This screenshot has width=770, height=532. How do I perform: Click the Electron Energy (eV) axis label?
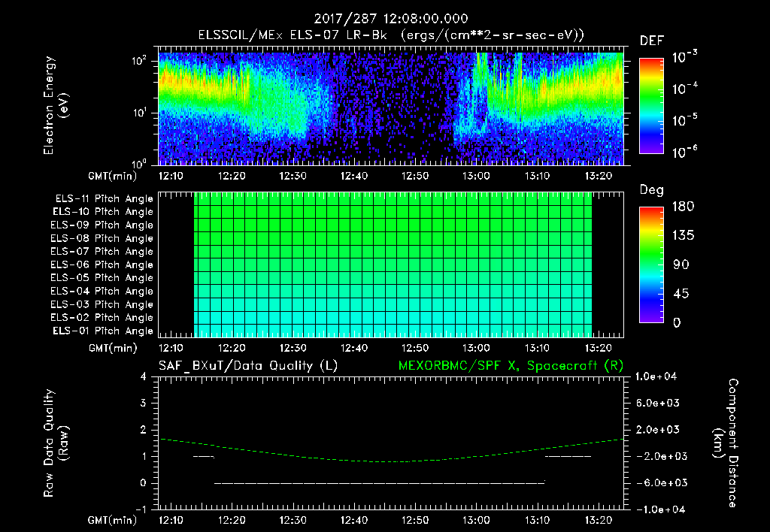point(56,105)
